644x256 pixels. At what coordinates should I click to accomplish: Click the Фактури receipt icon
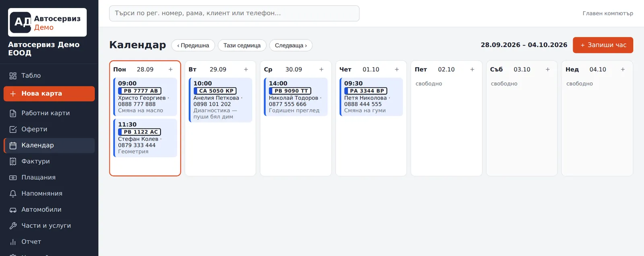pyautogui.click(x=13, y=162)
